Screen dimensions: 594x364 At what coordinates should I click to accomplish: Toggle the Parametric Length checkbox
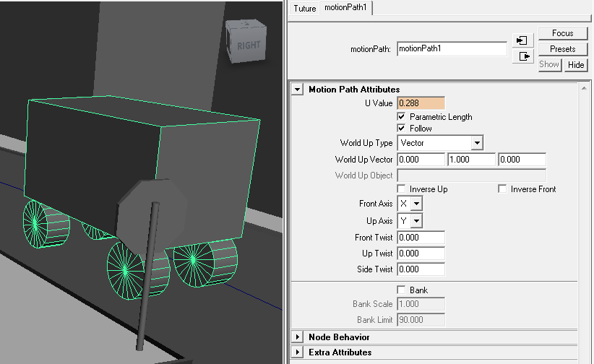click(402, 117)
